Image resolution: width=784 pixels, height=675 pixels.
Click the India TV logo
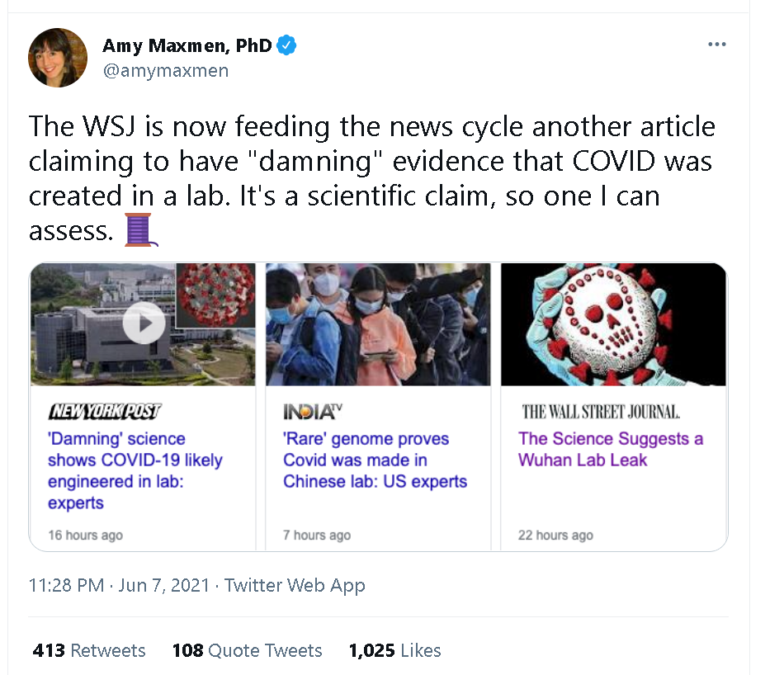(x=312, y=411)
